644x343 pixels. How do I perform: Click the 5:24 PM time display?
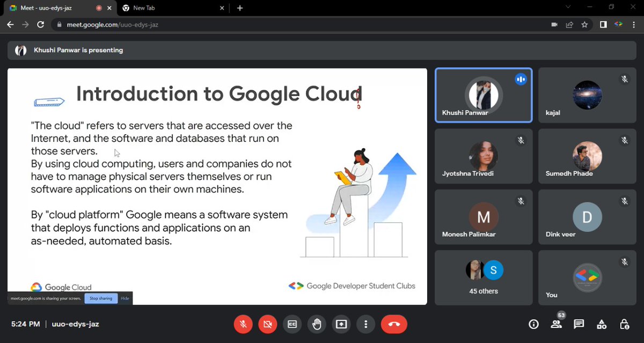tap(26, 324)
